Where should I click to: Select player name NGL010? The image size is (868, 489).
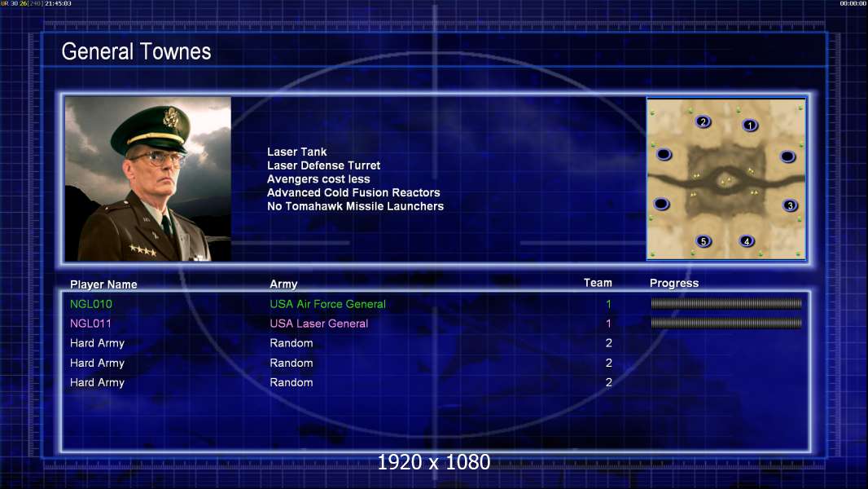pyautogui.click(x=90, y=304)
